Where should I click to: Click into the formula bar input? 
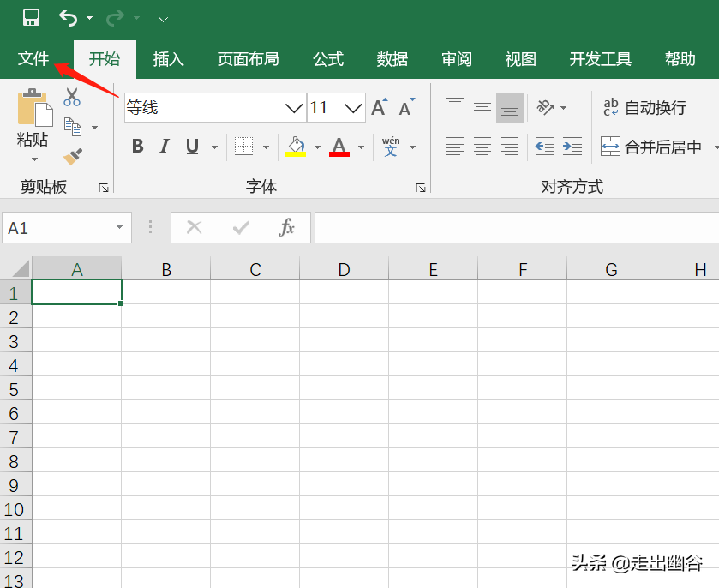pos(517,227)
